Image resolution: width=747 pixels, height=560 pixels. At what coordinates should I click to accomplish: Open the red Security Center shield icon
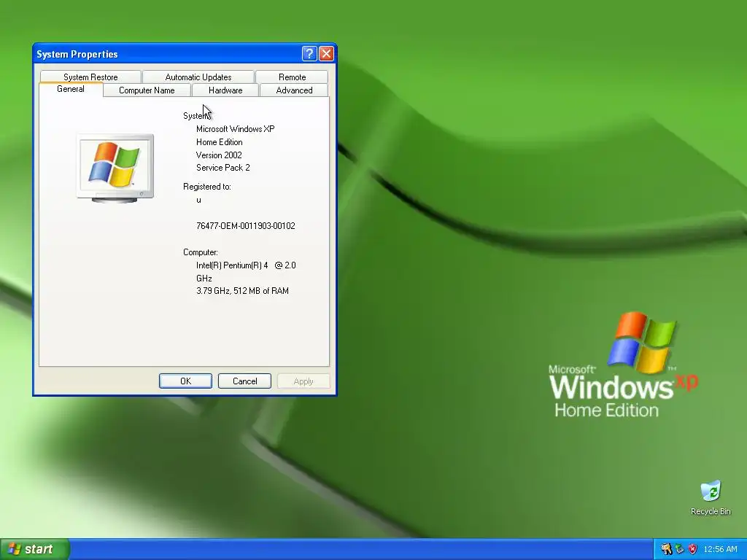point(693,549)
